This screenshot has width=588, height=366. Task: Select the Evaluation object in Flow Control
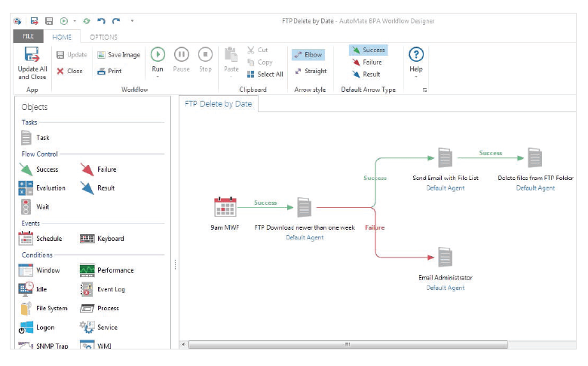point(42,188)
